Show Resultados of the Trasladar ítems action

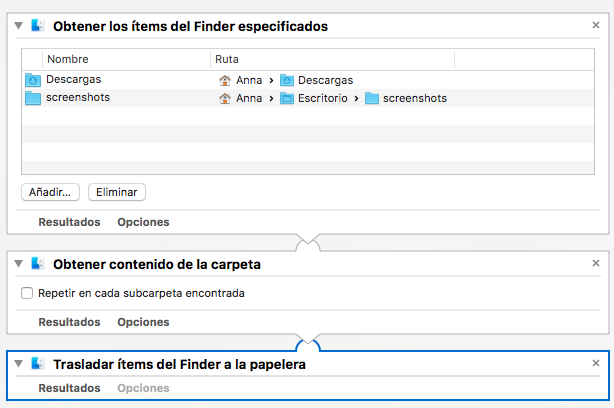click(x=69, y=387)
